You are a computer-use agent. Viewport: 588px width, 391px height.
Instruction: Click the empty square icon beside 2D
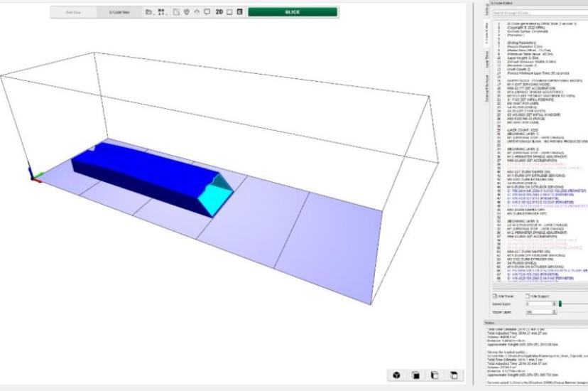tap(229, 12)
